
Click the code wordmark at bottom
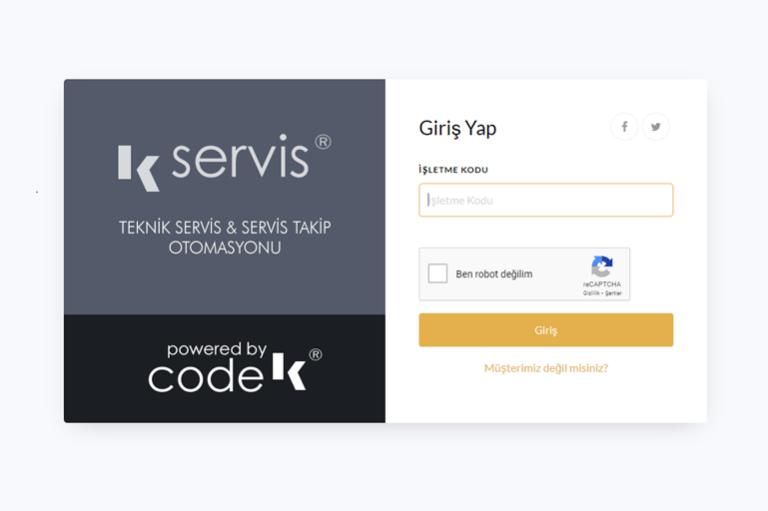click(206, 376)
